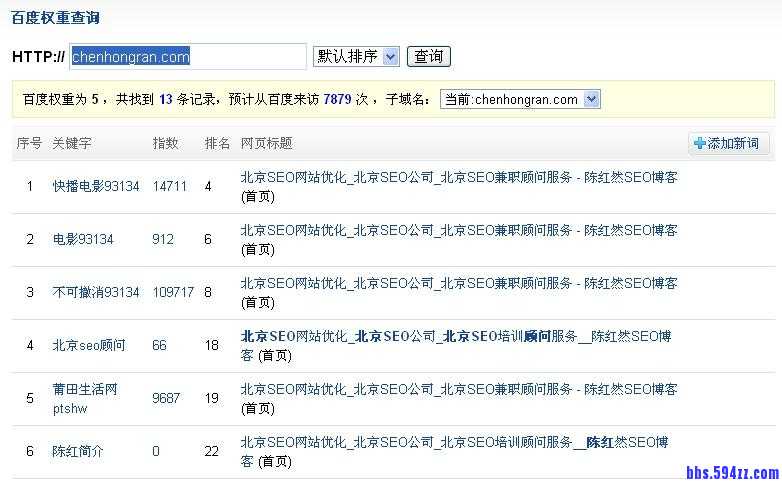Click index value 14711

pyautogui.click(x=170, y=186)
